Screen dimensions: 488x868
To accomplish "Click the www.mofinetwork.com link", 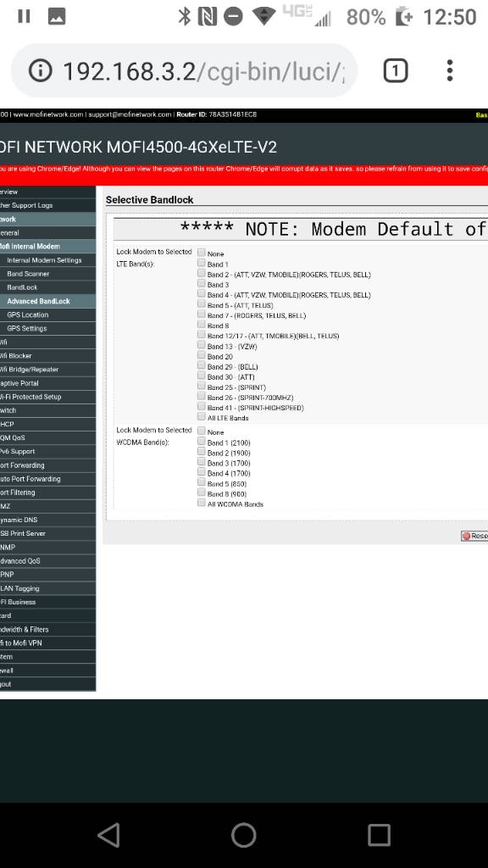I will pyautogui.click(x=48, y=114).
